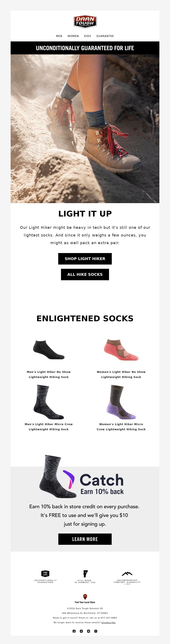Click the Vermont state shape icon

85,573
